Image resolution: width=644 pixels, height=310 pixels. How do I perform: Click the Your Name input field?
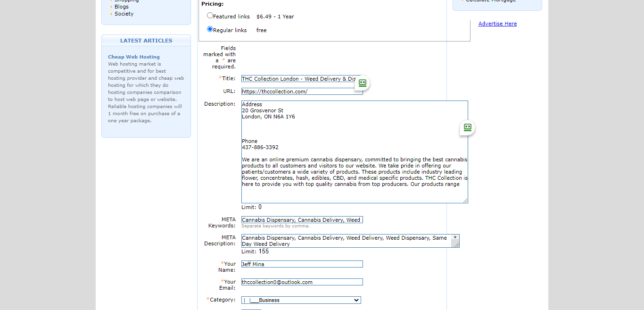[302, 264]
